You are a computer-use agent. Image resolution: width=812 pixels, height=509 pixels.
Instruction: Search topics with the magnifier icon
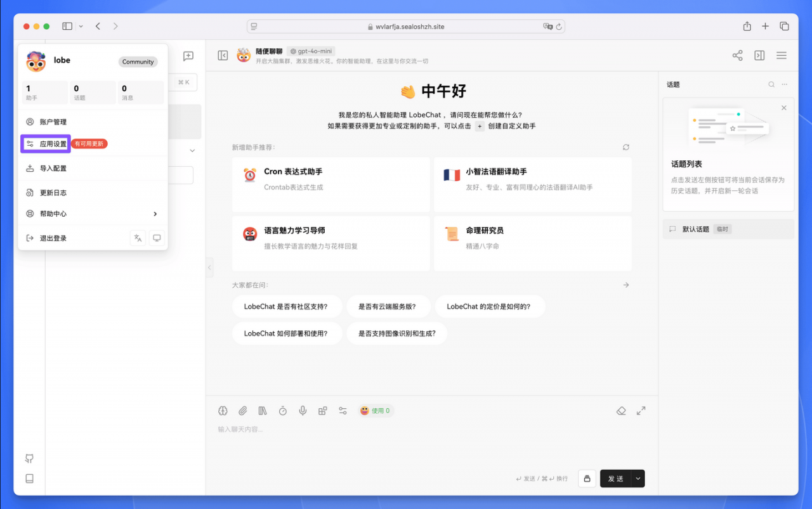[x=771, y=84]
